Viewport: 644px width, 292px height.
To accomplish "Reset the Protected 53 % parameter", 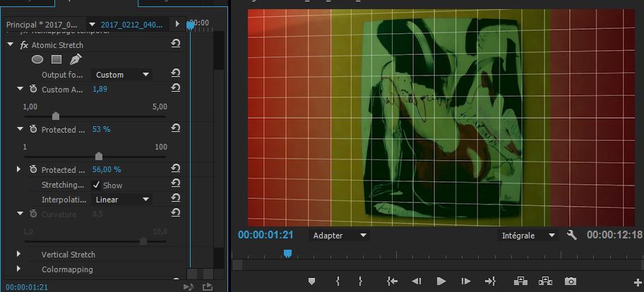I will (175, 128).
